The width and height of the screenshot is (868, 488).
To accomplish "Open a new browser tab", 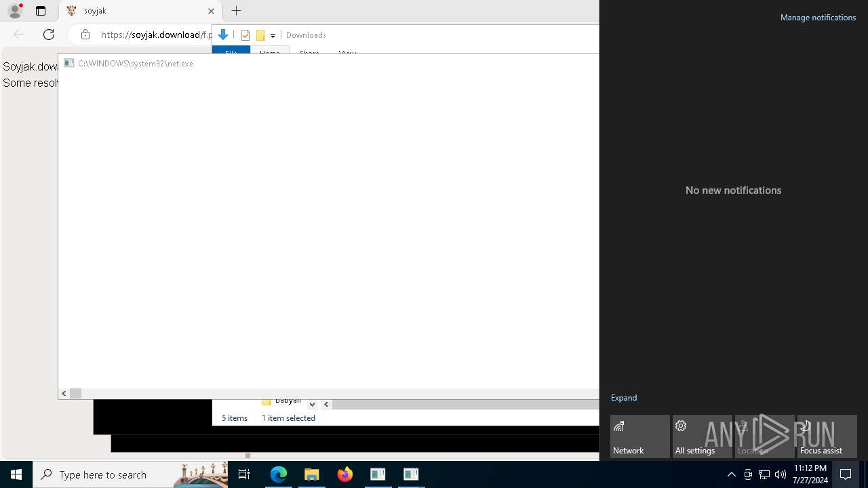I will [236, 11].
